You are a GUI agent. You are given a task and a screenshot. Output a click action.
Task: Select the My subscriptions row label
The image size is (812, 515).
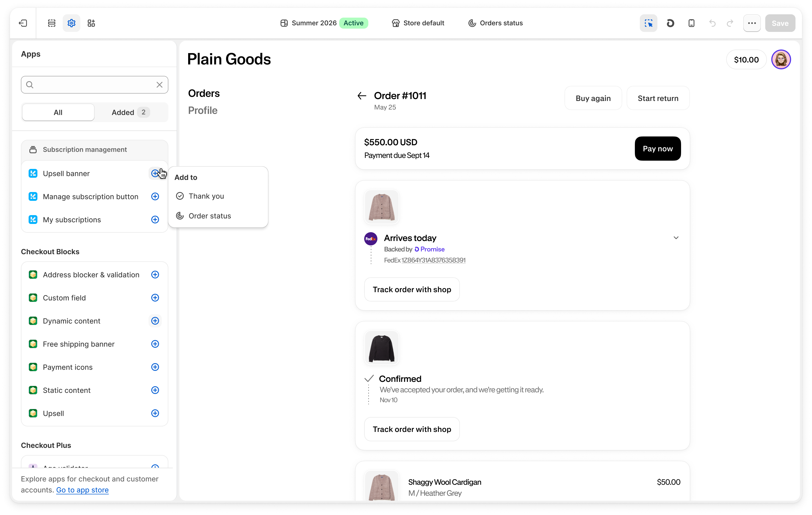click(72, 220)
